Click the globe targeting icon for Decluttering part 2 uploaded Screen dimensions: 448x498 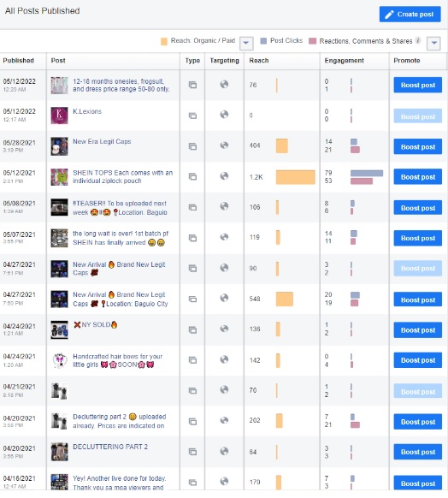[224, 420]
